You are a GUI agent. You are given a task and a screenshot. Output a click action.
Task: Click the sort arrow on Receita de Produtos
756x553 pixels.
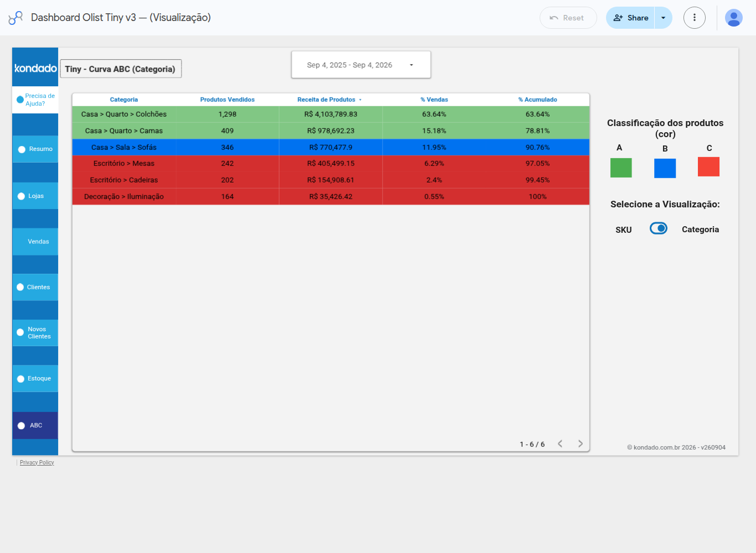click(360, 100)
